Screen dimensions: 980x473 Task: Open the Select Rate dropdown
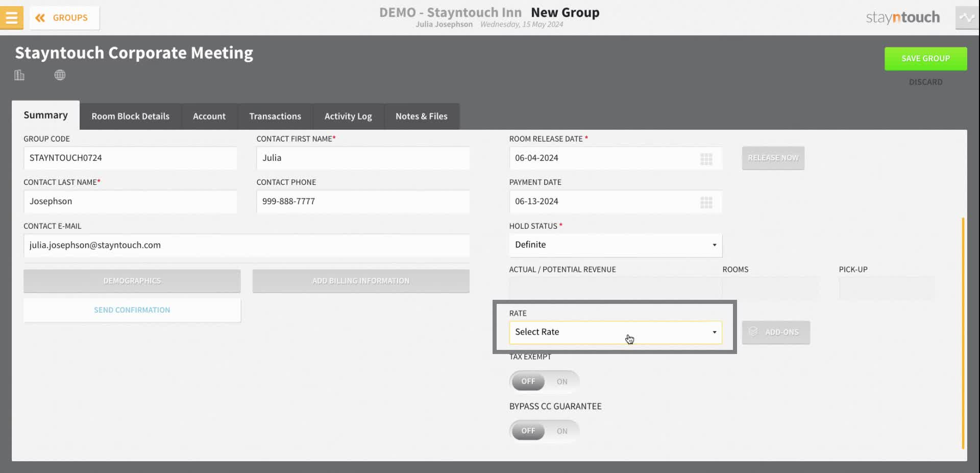tap(616, 332)
